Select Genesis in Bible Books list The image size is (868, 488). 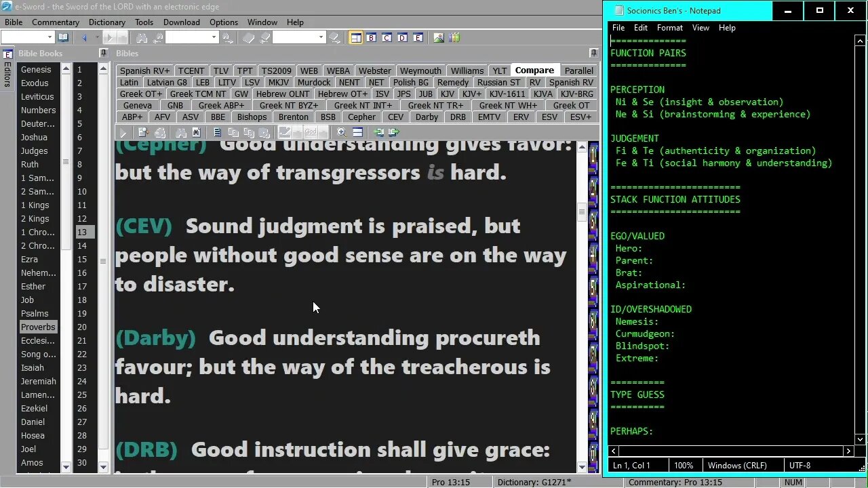(x=36, y=69)
